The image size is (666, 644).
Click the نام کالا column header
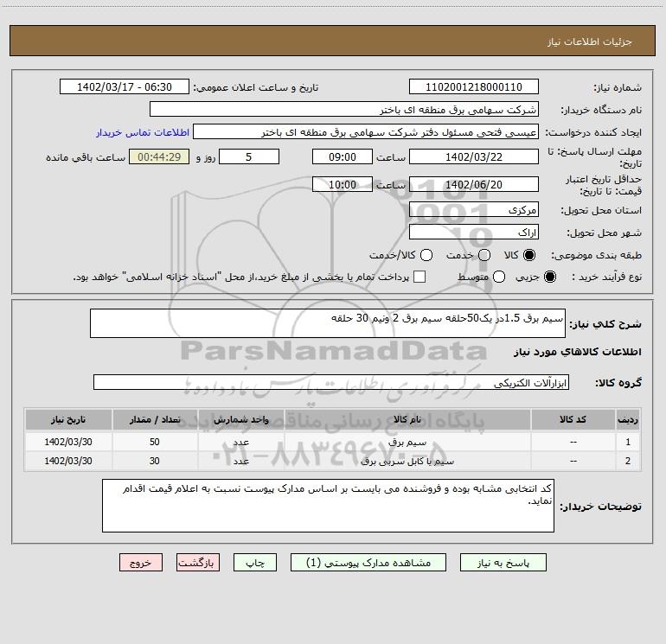(407, 419)
